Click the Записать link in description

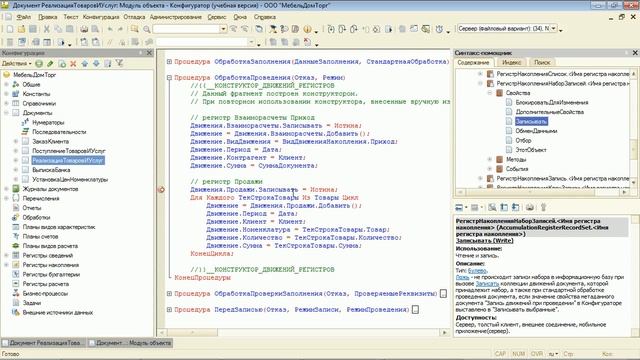tap(487, 283)
